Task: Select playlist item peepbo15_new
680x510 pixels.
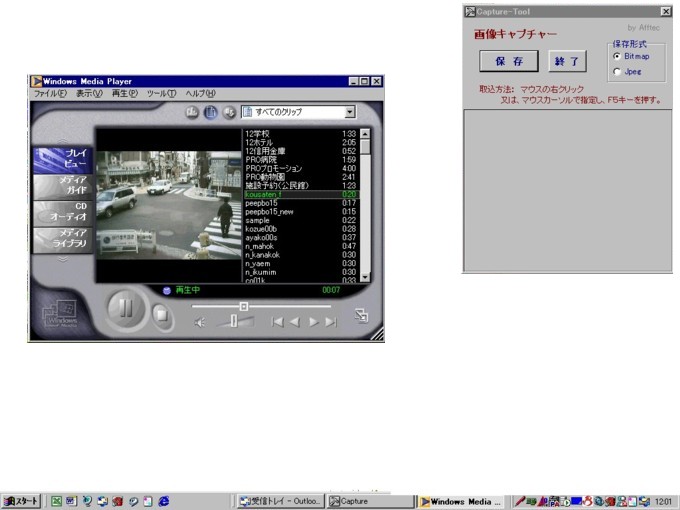Action: tap(301, 212)
